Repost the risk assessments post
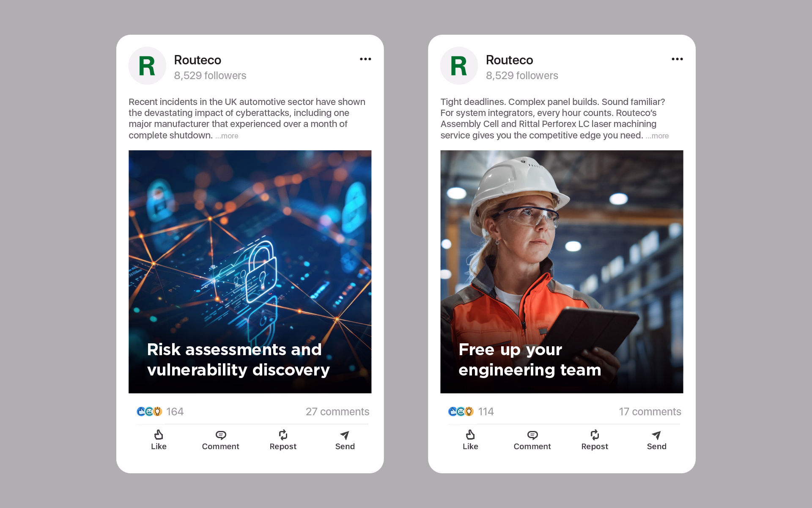 tap(283, 440)
